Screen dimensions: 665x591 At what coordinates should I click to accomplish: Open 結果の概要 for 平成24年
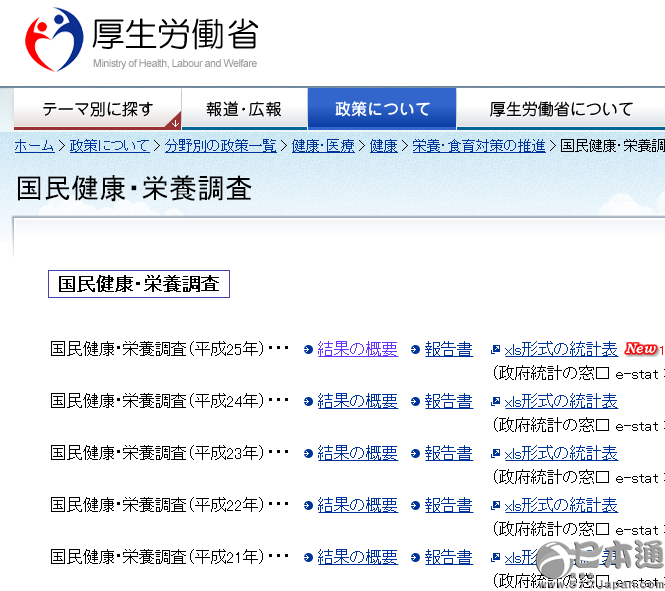coord(358,401)
